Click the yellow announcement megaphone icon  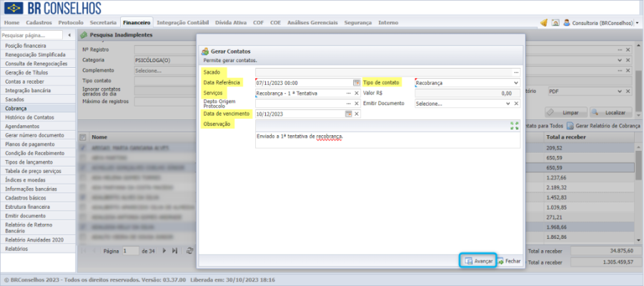[543, 23]
